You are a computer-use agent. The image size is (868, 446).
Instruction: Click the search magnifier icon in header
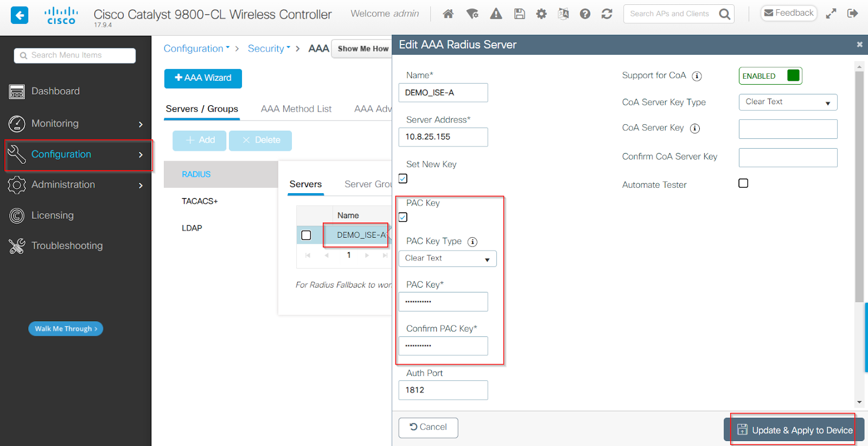[725, 14]
